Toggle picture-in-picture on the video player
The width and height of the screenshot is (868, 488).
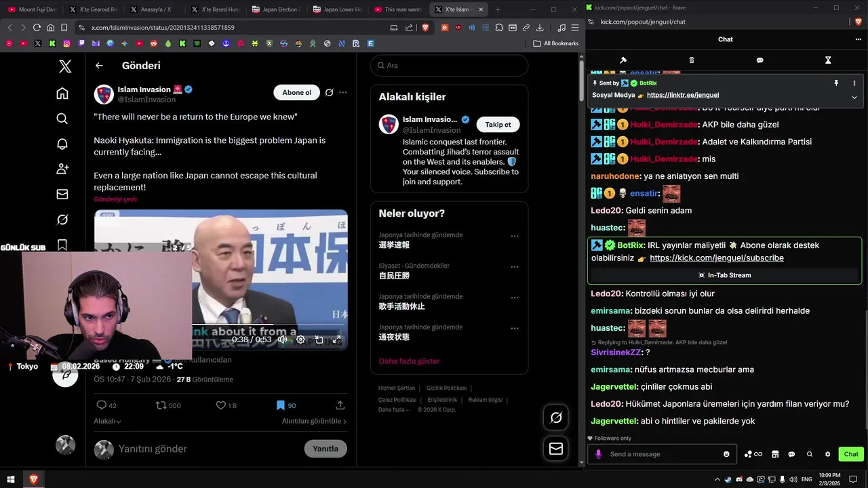click(x=319, y=340)
